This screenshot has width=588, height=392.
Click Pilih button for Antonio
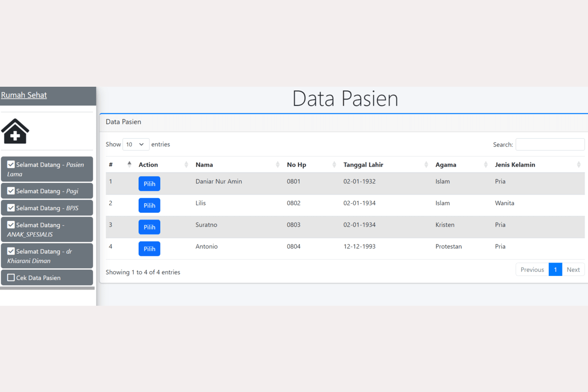(x=149, y=249)
